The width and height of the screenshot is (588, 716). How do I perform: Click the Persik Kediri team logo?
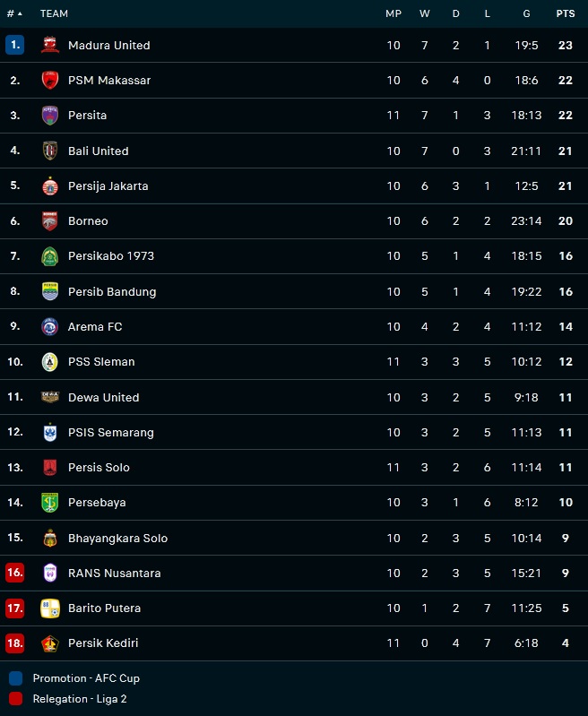pos(50,643)
